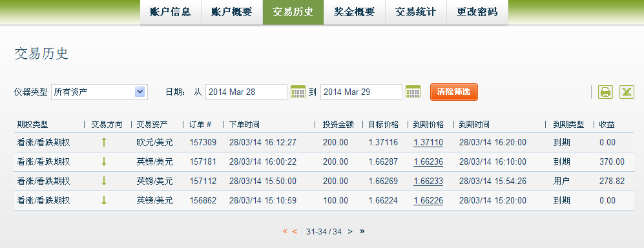Open the expiry price link 1.37110

point(428,143)
